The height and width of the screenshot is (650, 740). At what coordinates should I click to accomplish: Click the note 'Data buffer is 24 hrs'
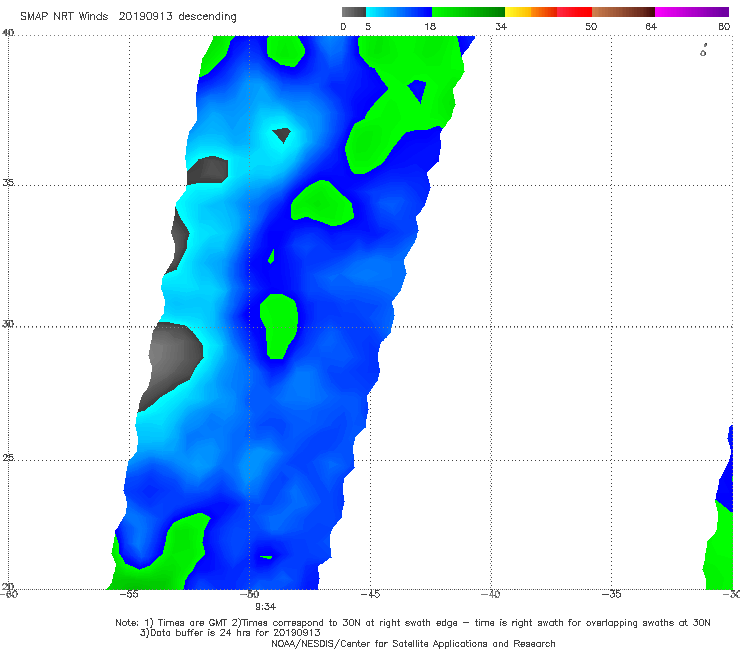[198, 633]
